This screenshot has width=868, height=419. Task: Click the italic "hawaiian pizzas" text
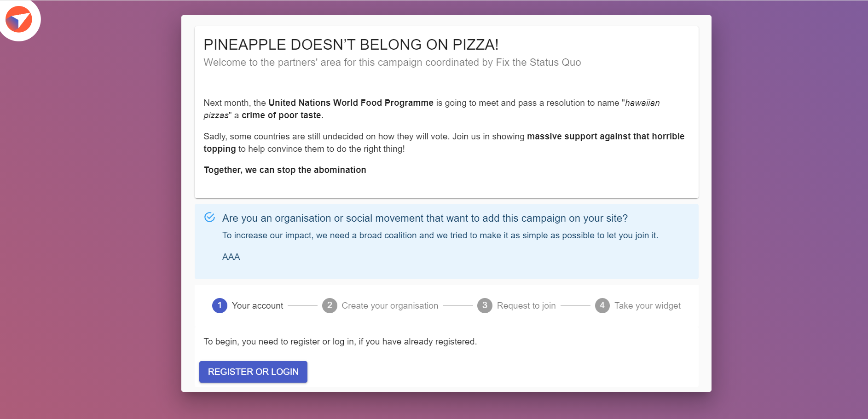642,103
